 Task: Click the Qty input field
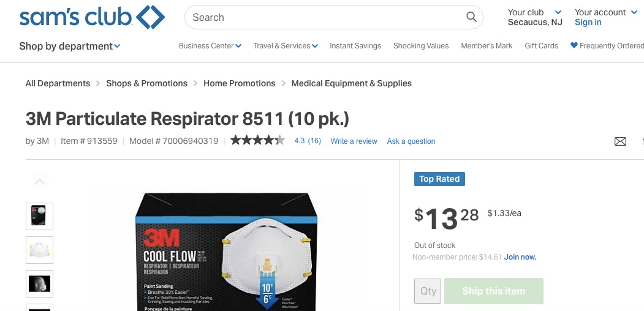point(428,291)
